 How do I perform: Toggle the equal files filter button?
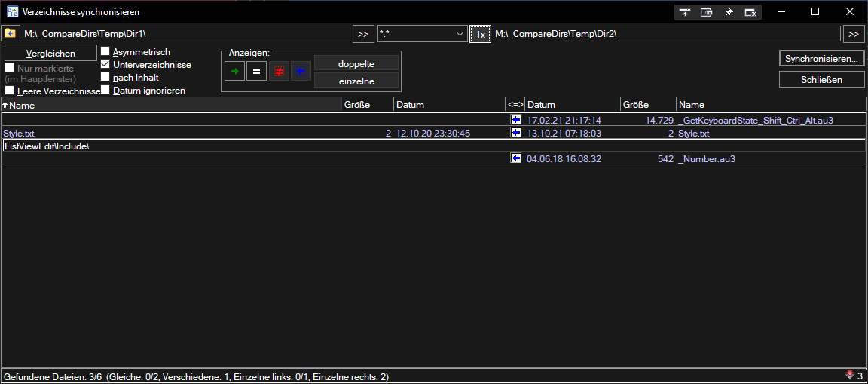(256, 72)
